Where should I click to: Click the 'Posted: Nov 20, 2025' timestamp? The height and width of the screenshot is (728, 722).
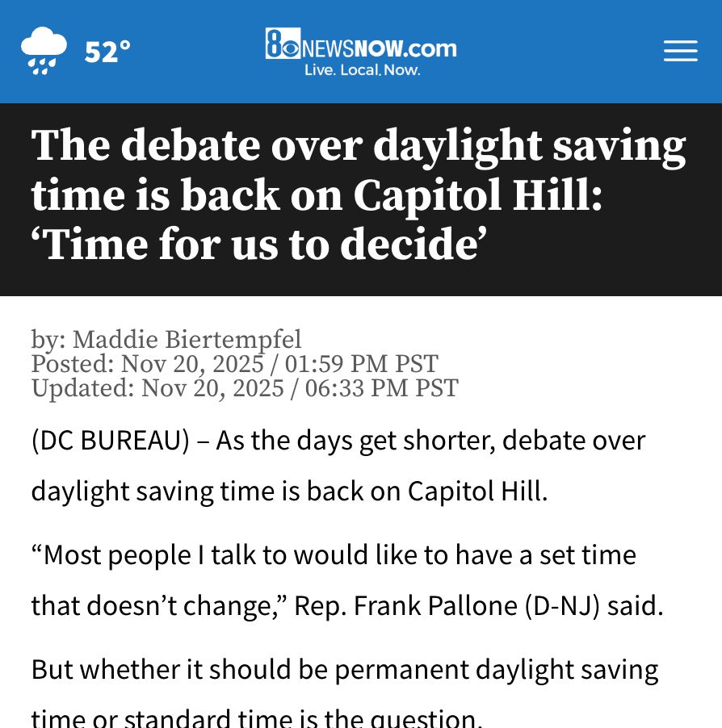tap(234, 364)
